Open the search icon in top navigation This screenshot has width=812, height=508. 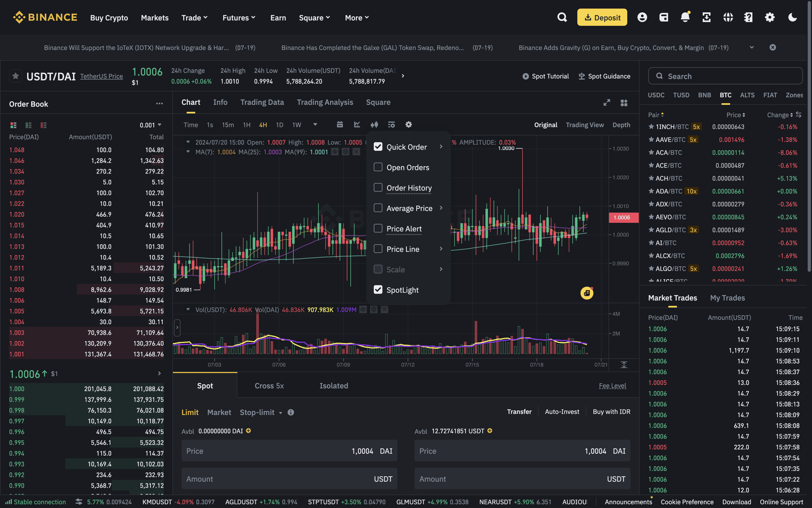[x=562, y=17]
